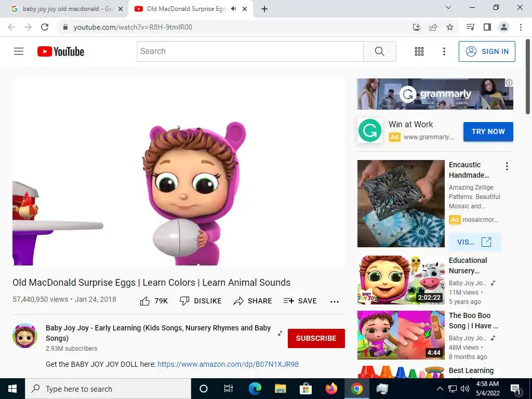Click the SIGN IN button

487,51
